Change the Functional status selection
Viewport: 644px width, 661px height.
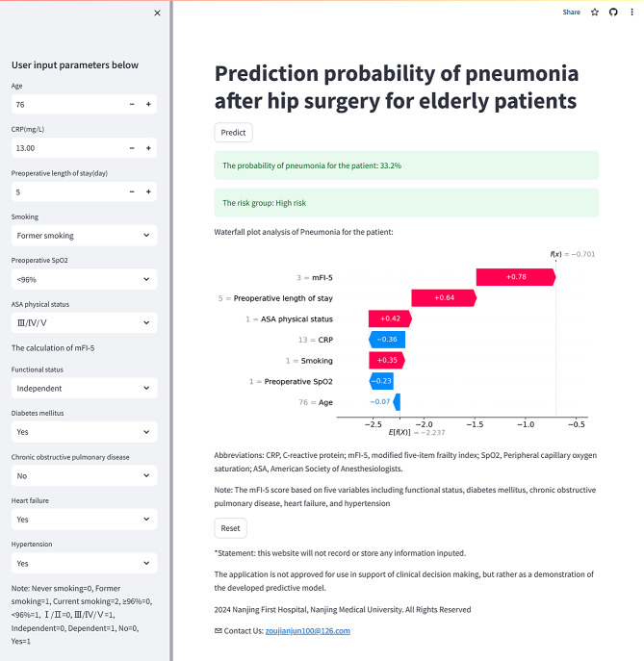pos(85,389)
